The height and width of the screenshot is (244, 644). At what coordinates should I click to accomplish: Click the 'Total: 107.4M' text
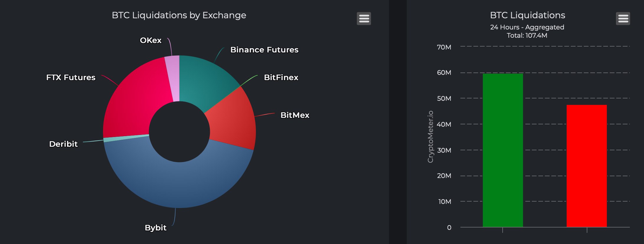527,35
